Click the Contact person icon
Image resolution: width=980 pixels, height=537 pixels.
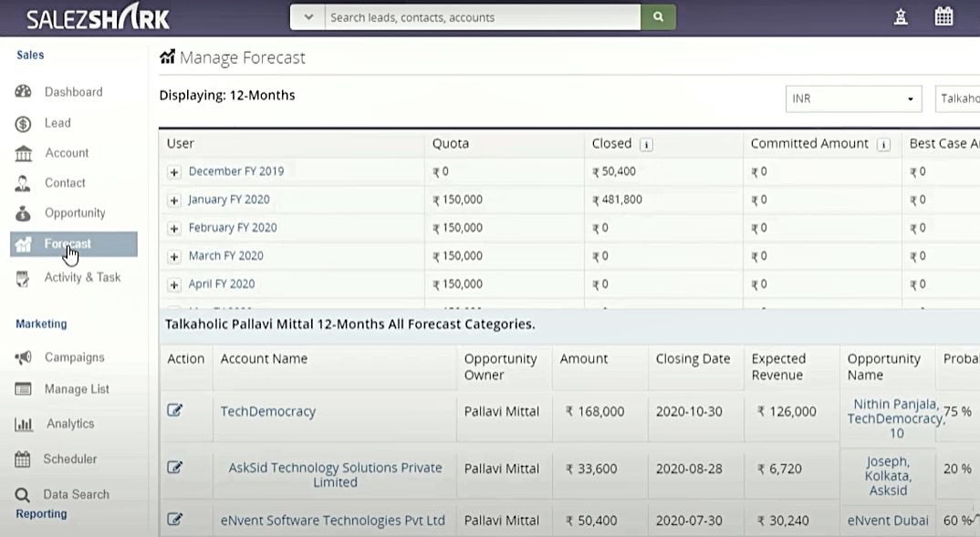click(23, 183)
